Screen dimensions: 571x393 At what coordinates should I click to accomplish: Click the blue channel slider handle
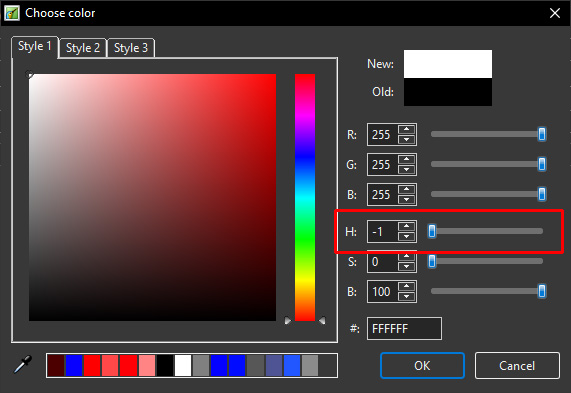542,194
